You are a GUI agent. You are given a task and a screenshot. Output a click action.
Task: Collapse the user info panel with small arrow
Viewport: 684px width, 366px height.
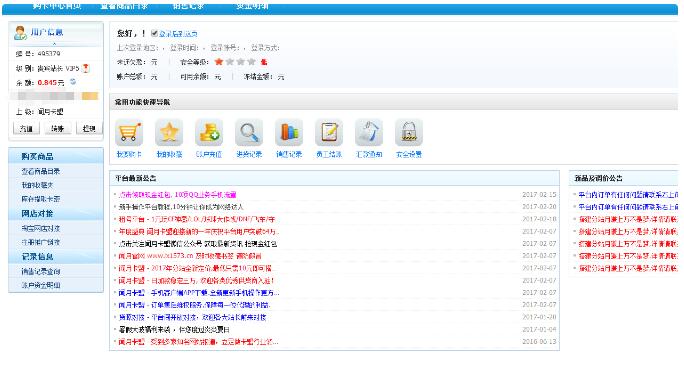[x=55, y=44]
